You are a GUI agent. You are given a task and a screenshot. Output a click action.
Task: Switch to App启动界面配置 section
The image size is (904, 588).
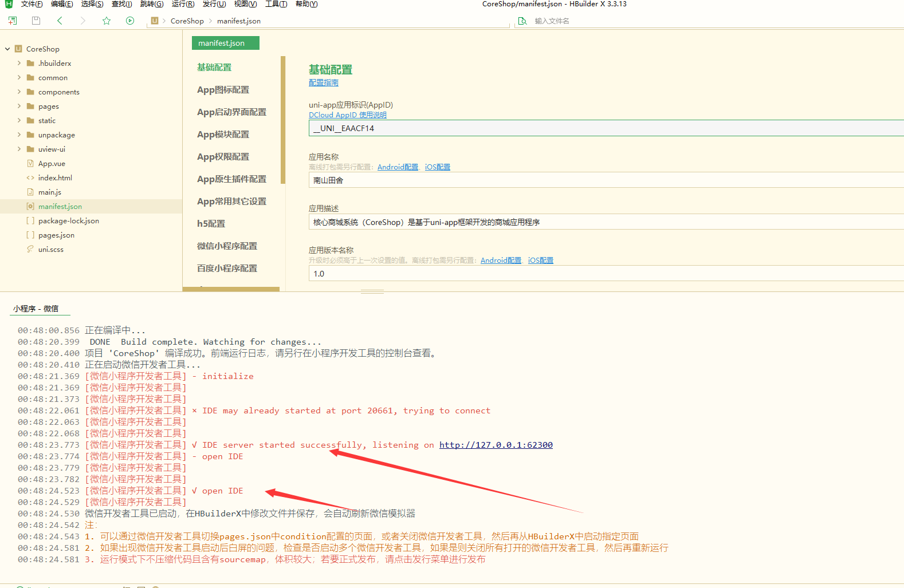coord(231,112)
